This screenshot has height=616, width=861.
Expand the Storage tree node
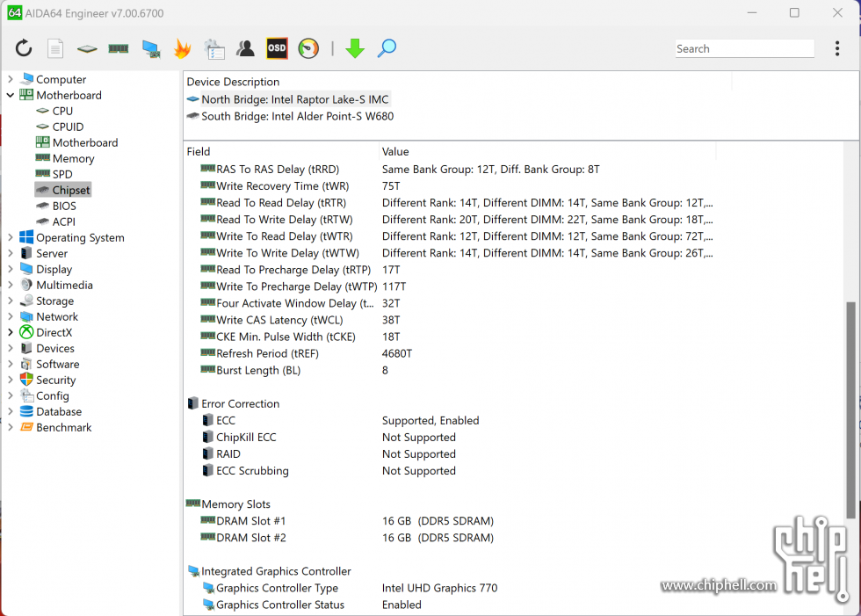[10, 301]
